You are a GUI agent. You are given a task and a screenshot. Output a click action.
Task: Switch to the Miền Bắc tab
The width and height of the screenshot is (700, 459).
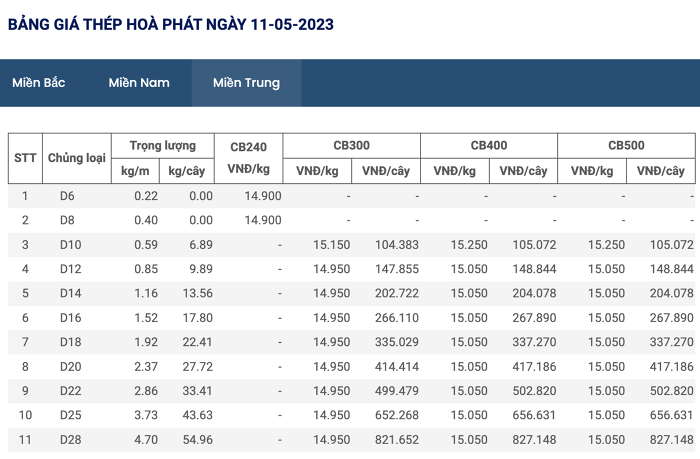coord(38,83)
